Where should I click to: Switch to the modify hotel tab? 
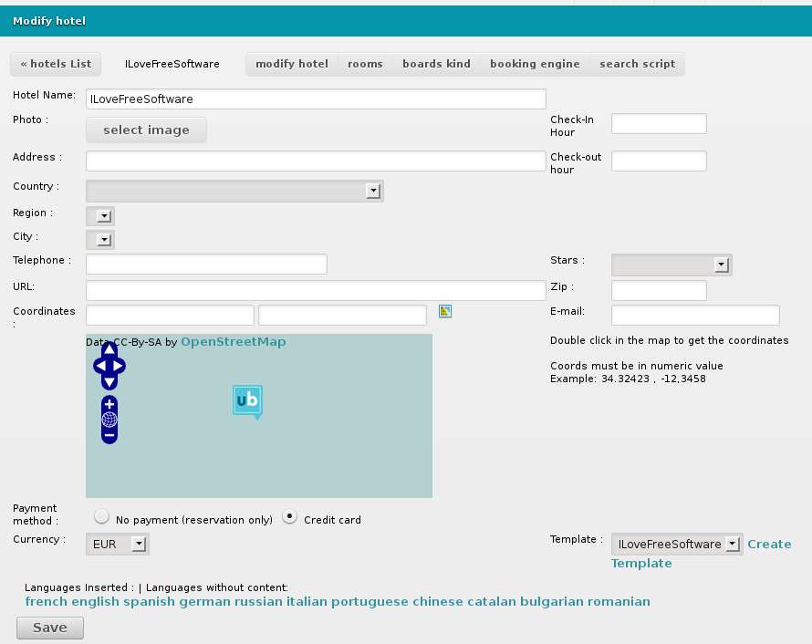(292, 64)
